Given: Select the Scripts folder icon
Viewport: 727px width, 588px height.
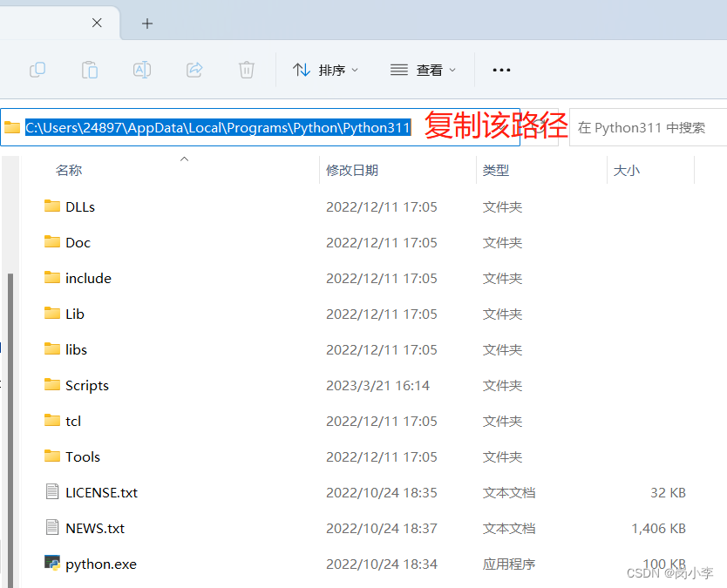Looking at the screenshot, I should [x=52, y=384].
